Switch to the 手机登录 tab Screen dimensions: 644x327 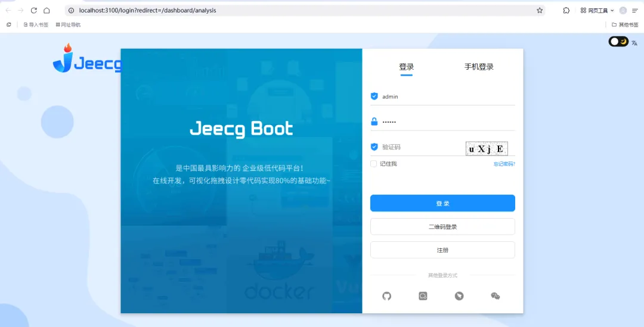[479, 67]
